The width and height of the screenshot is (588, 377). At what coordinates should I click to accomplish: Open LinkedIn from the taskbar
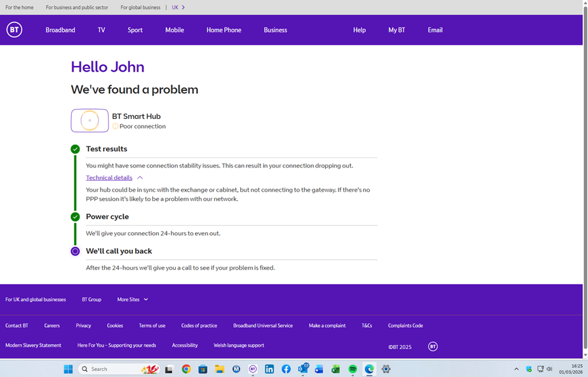coord(269,369)
